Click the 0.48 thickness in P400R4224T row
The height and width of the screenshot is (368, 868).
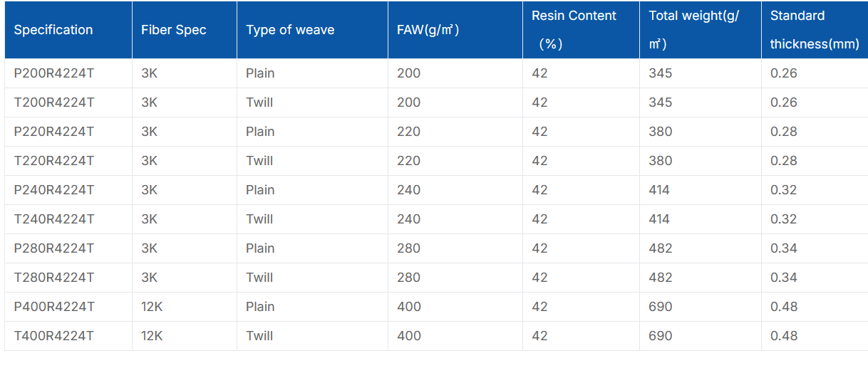[x=784, y=307]
